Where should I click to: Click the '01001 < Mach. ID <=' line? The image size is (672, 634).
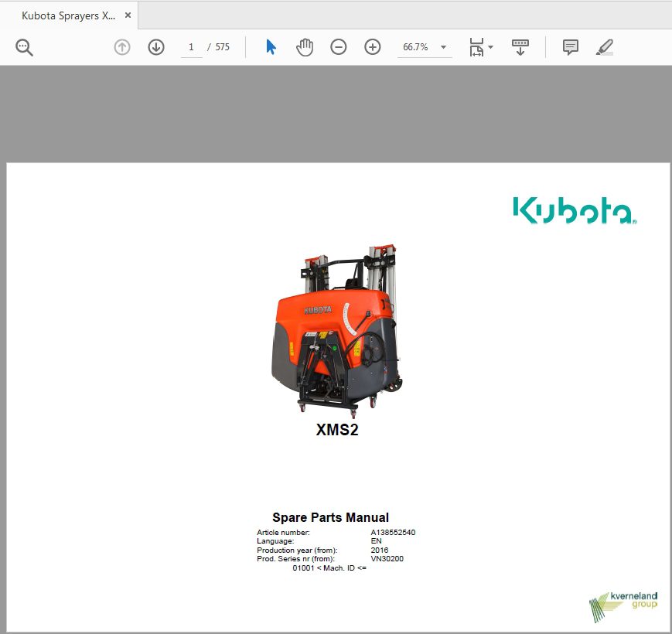(x=329, y=568)
